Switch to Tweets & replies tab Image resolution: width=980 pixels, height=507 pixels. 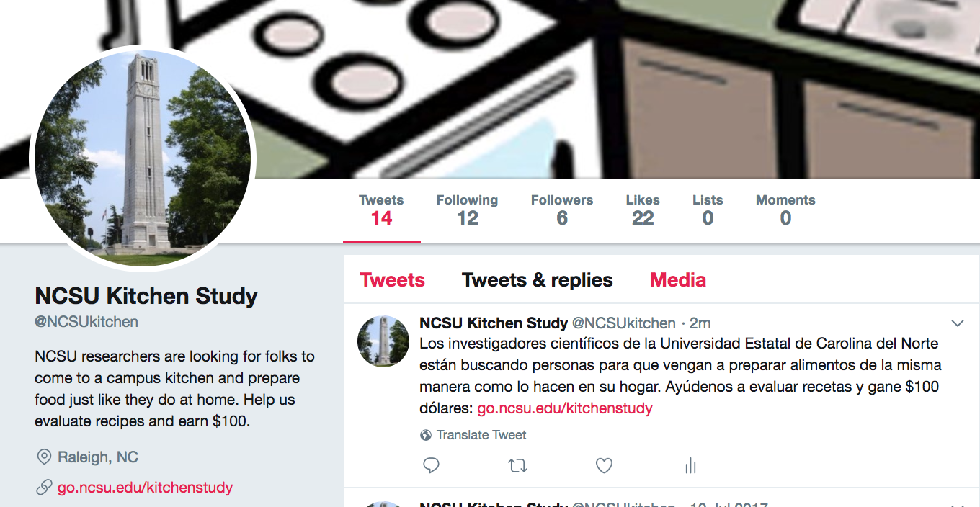[538, 280]
